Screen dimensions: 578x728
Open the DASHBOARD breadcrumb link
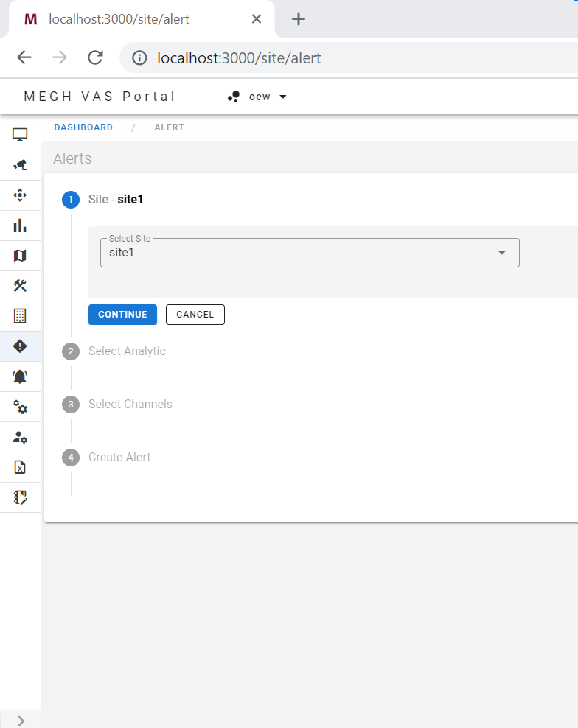[x=83, y=127]
